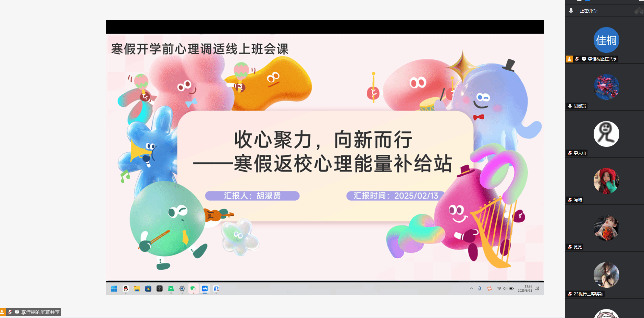Click the muted mic icon beside 冯琦

point(570,200)
